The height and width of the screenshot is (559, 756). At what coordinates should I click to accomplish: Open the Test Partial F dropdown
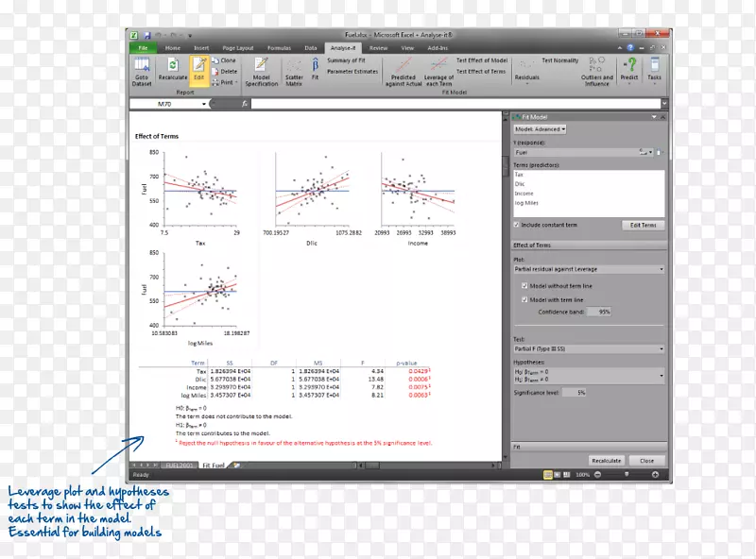(590, 348)
